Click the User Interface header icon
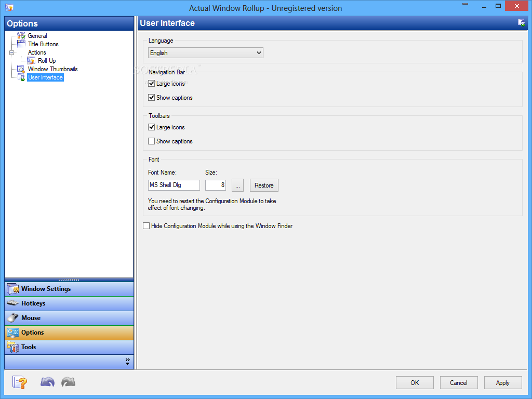Screen dimensions: 532x399 click(x=522, y=23)
